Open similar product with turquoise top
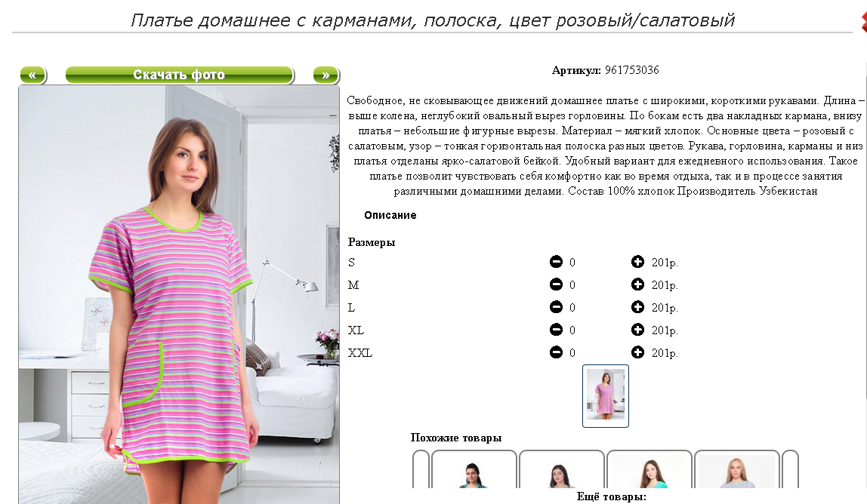 tap(649, 469)
